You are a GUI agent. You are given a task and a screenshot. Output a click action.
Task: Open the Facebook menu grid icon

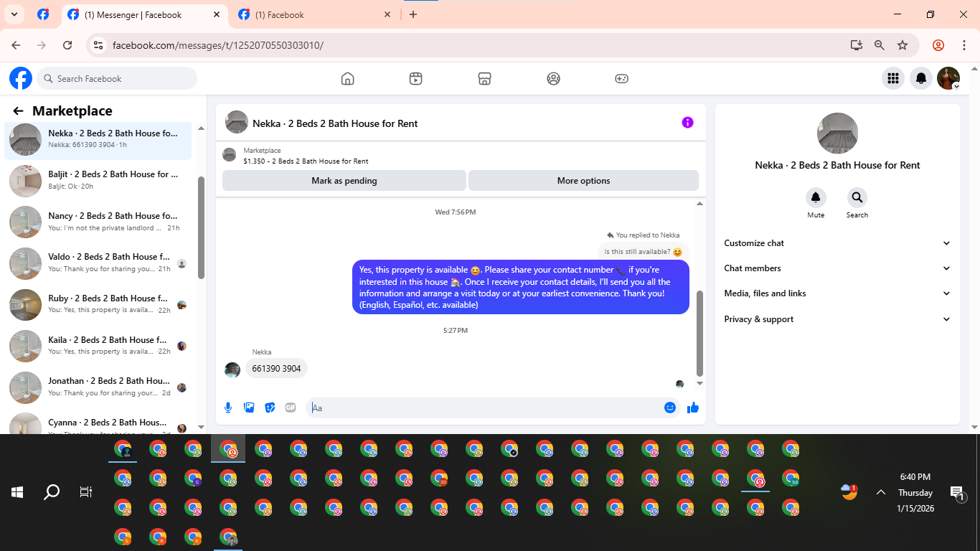[893, 78]
